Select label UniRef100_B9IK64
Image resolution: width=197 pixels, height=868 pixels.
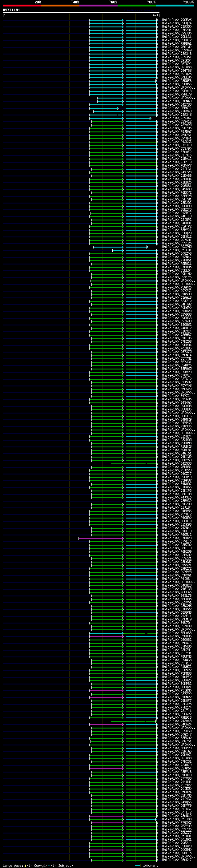pyautogui.click(x=177, y=61)
